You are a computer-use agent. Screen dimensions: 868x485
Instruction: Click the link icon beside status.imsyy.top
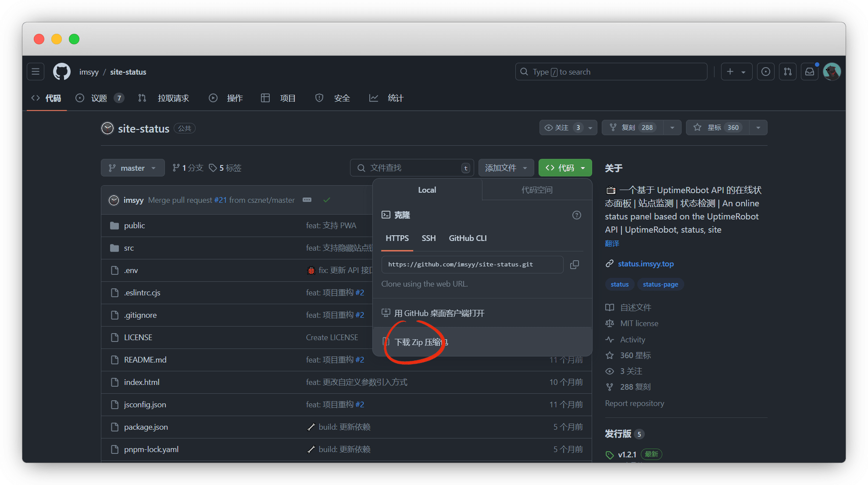pos(609,264)
